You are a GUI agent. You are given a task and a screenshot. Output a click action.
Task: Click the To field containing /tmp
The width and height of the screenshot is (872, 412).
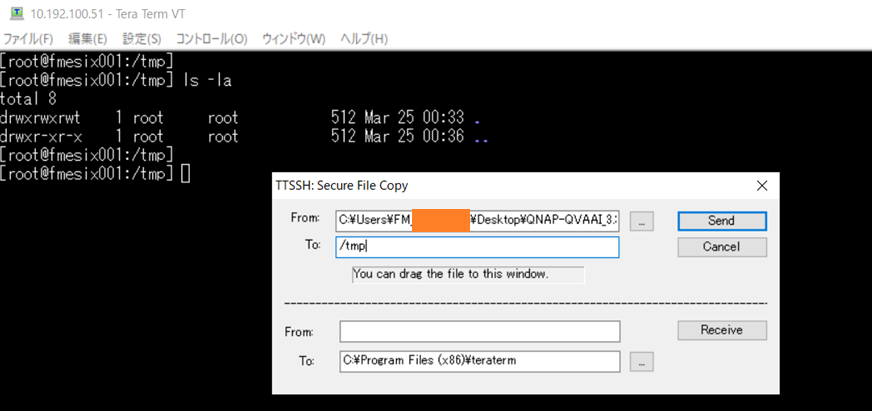click(478, 247)
